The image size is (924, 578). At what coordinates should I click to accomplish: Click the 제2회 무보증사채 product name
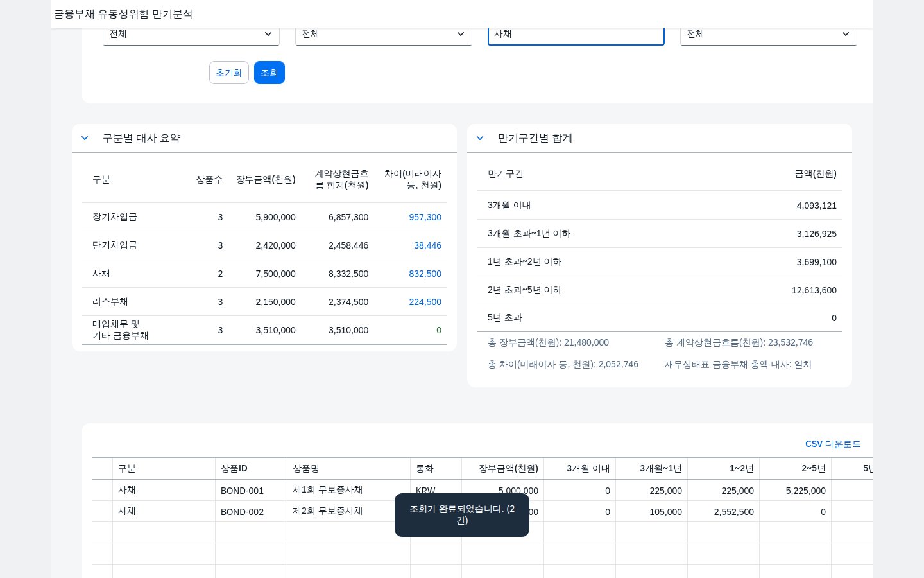coord(327,511)
